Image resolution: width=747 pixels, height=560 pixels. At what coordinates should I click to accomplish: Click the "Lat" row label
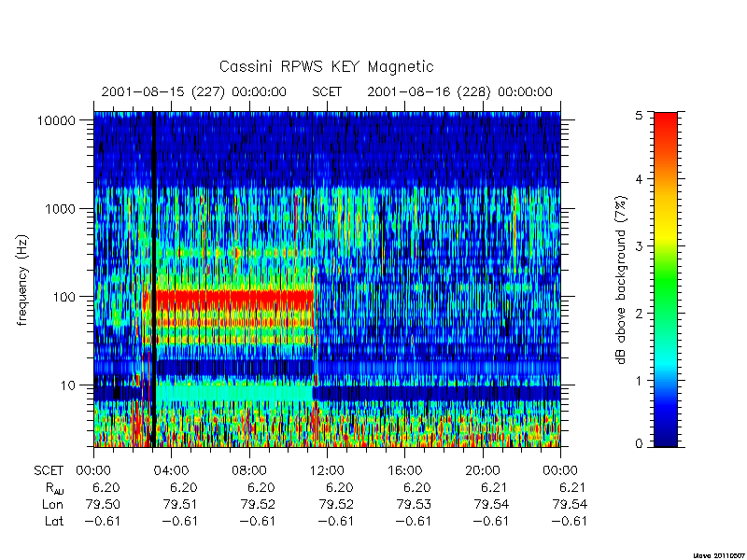pyautogui.click(x=54, y=522)
